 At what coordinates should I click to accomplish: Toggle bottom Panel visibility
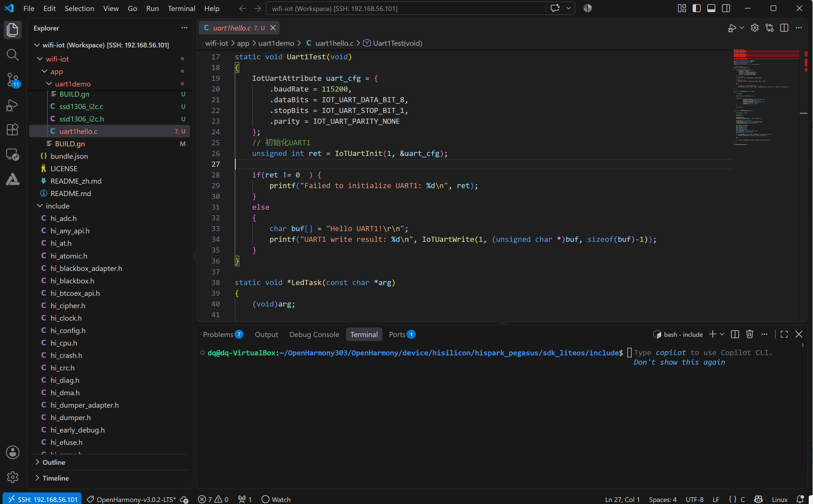pyautogui.click(x=711, y=8)
